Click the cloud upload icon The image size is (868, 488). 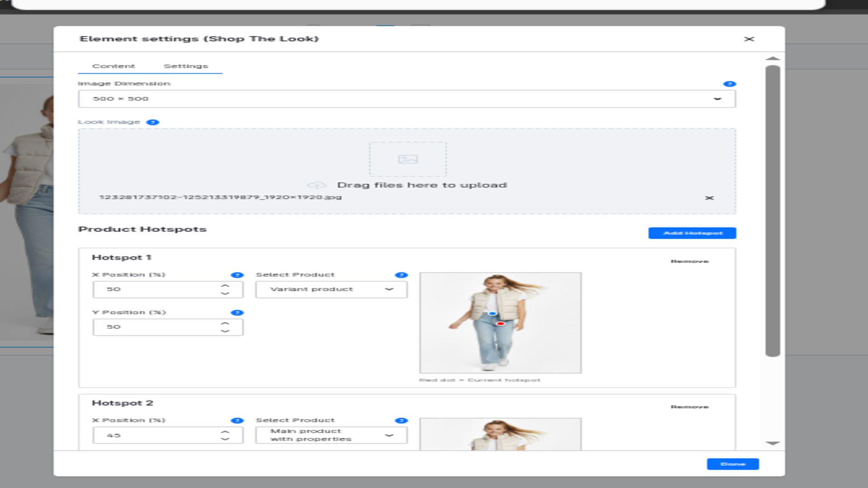point(316,185)
